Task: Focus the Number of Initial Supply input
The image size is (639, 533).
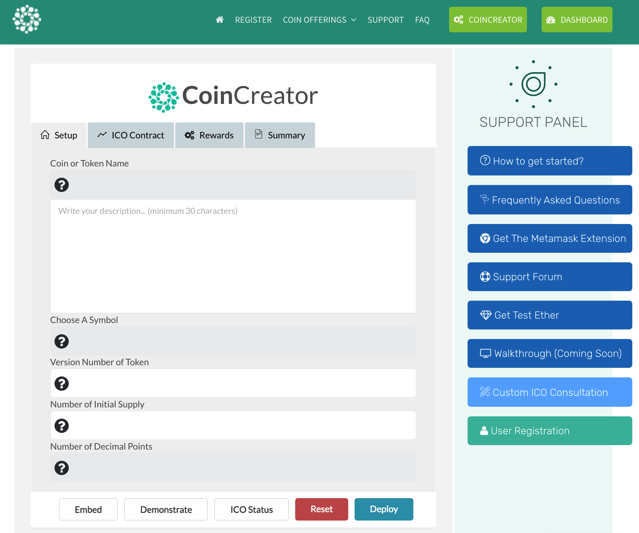Action: [233, 426]
